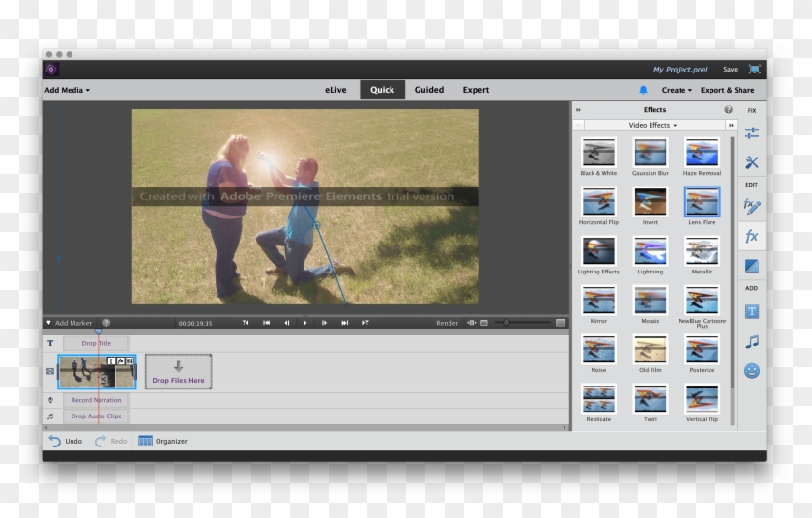
Task: Click Export & Share
Action: (x=727, y=90)
